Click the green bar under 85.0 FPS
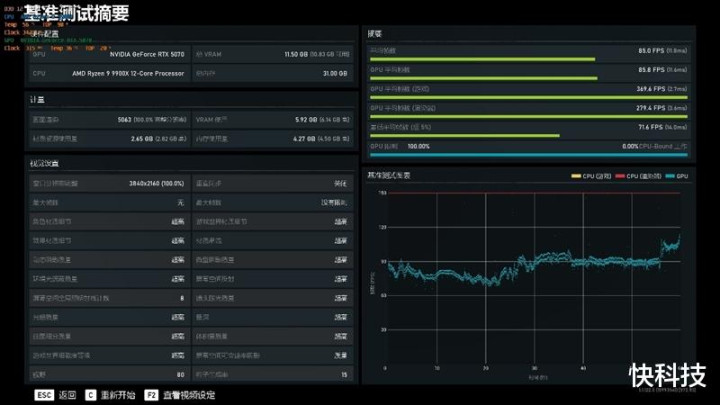 point(483,59)
